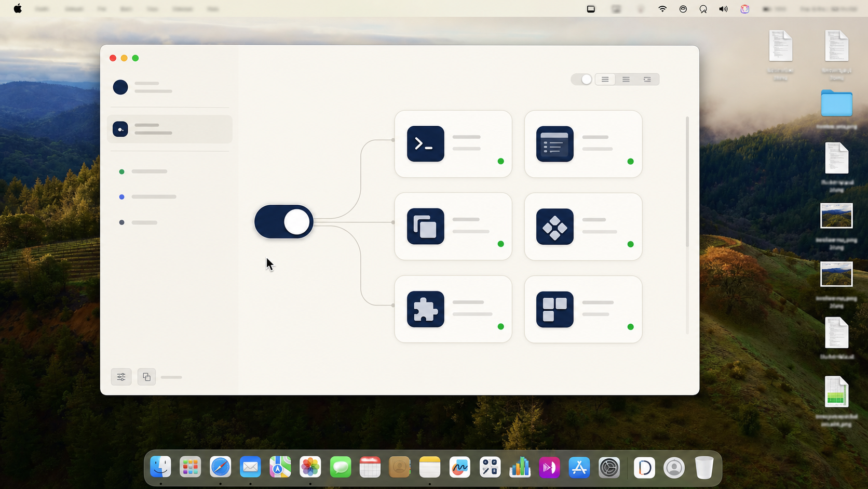Select the blue dot sidebar entry
The height and width of the screenshot is (489, 868).
point(148,197)
